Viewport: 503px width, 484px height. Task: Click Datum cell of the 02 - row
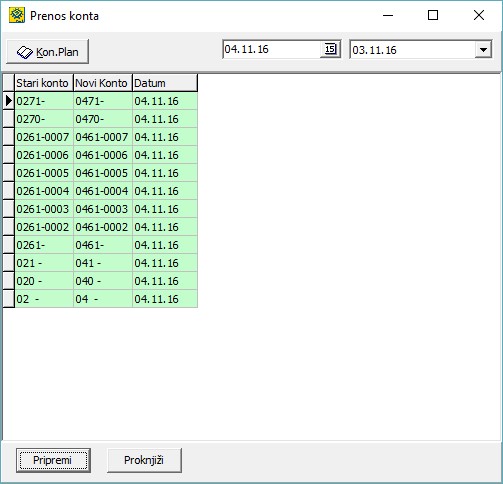[165, 299]
